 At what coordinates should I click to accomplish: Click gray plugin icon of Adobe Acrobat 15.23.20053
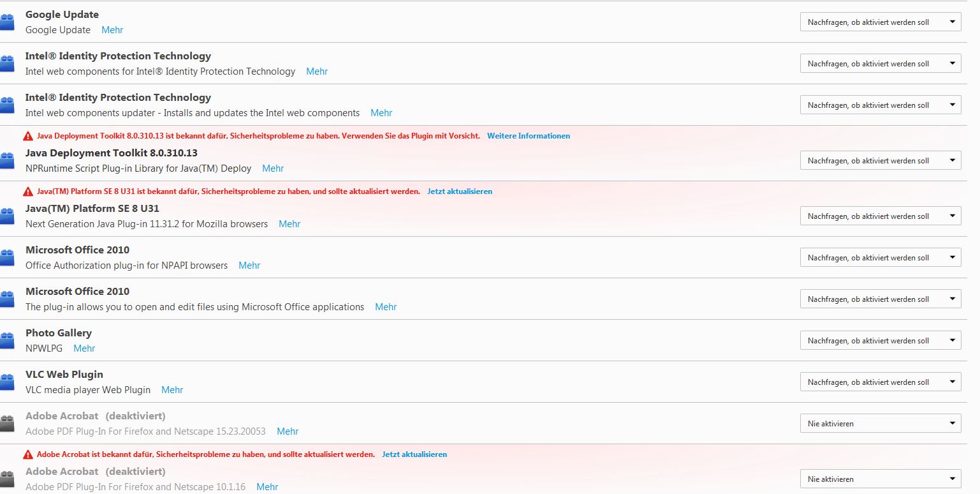tap(7, 424)
